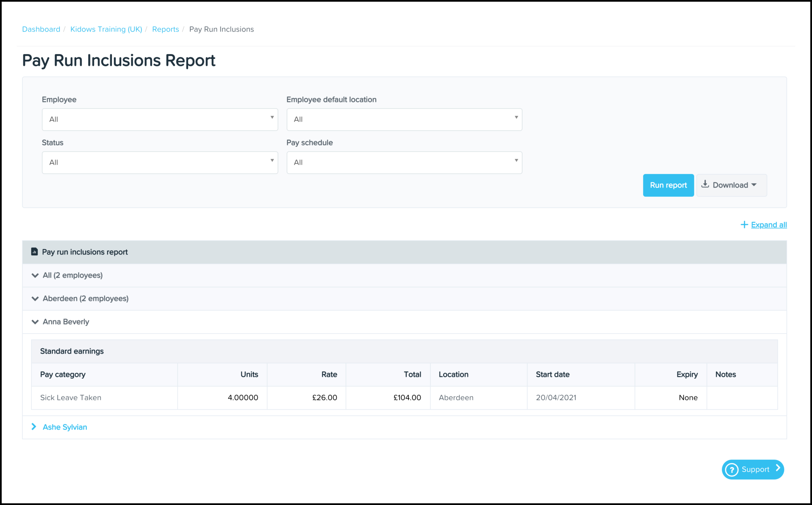Open the Employee default location dropdown
Image resolution: width=812 pixels, height=505 pixels.
pyautogui.click(x=404, y=119)
